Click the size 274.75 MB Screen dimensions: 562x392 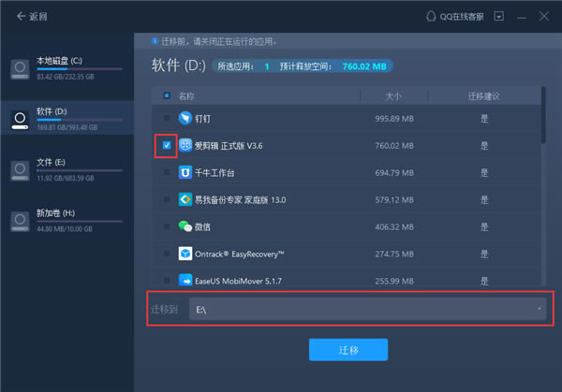click(394, 254)
